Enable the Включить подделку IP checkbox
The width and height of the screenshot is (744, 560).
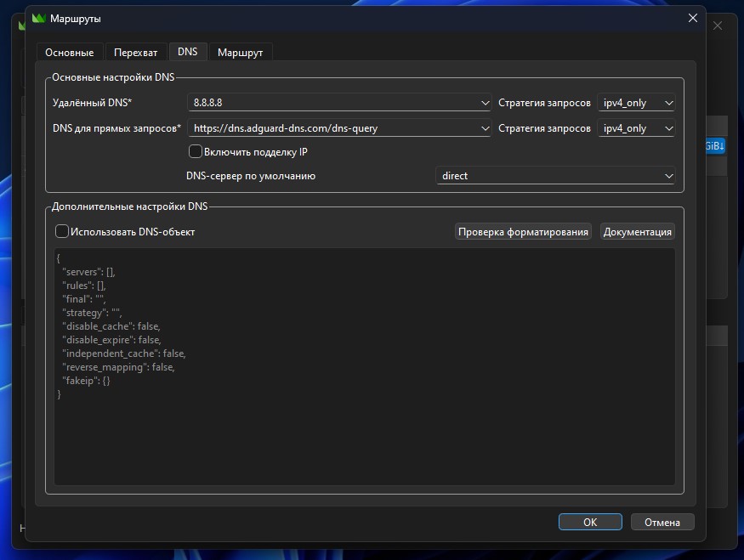[x=196, y=152]
